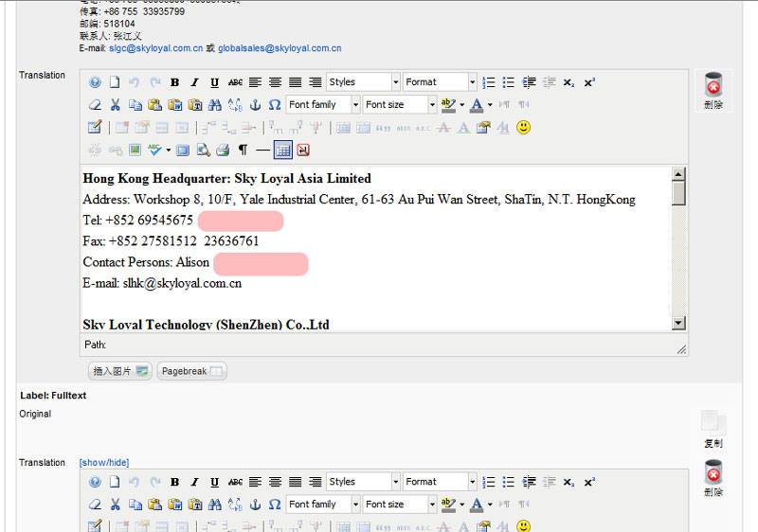This screenshot has width=758, height=532.
Task: Toggle strikethrough in the top editor toolbar
Action: click(x=235, y=82)
